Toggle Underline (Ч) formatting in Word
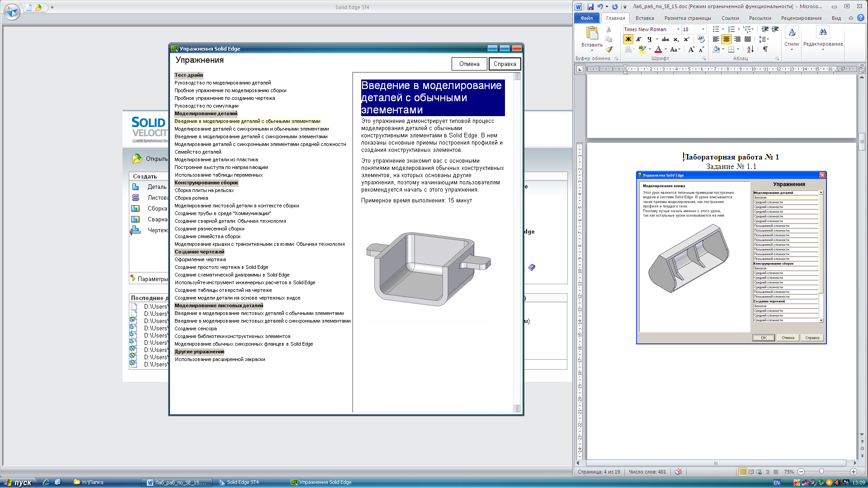Screen dimensions: 868x488 point(649,39)
